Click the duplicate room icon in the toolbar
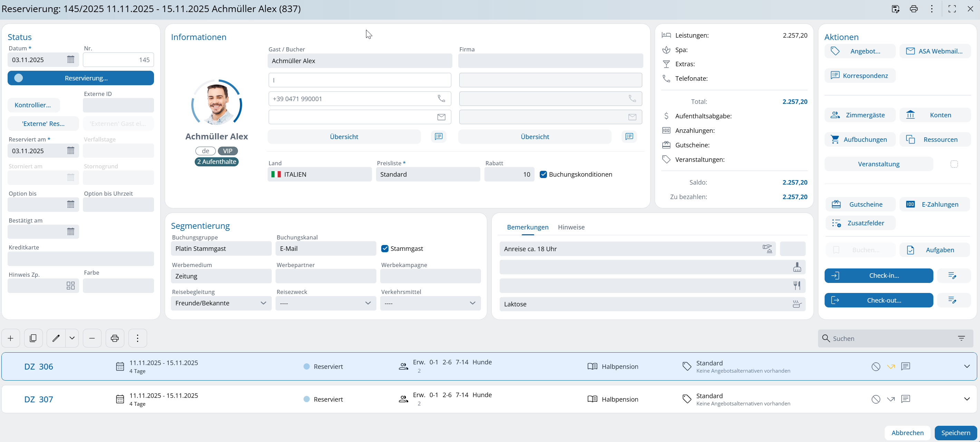980x442 pixels. pyautogui.click(x=33, y=338)
